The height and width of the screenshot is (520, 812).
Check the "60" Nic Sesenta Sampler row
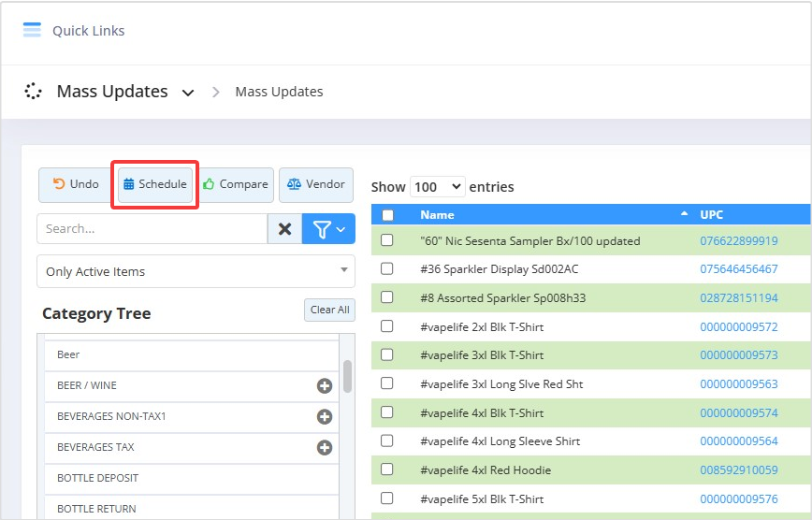387,240
